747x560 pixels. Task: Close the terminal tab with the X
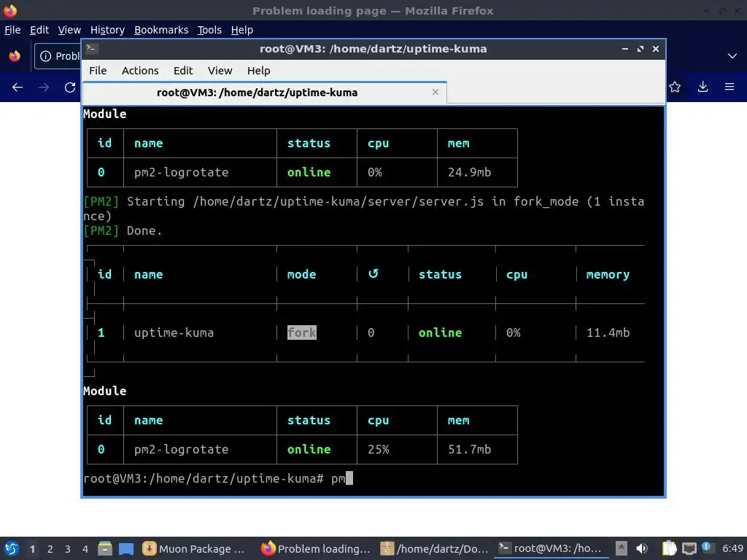tap(435, 92)
